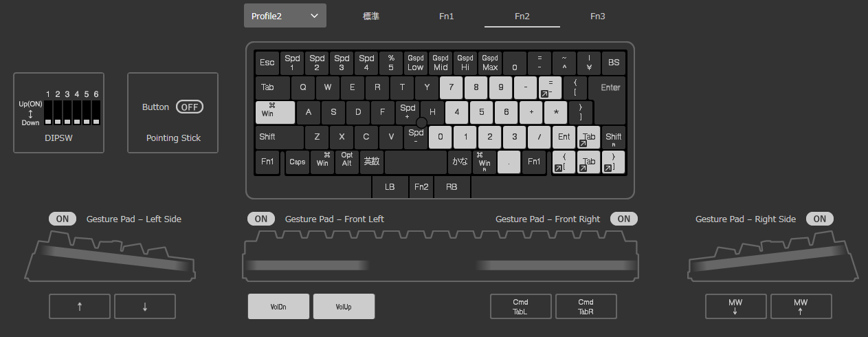This screenshot has height=337, width=868.
Task: Select the Caps key
Action: click(298, 162)
